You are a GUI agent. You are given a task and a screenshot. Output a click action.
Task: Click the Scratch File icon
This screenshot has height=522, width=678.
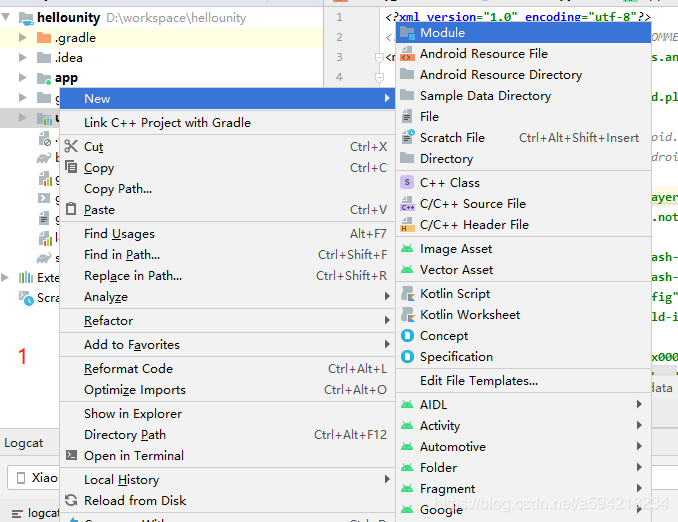(408, 137)
